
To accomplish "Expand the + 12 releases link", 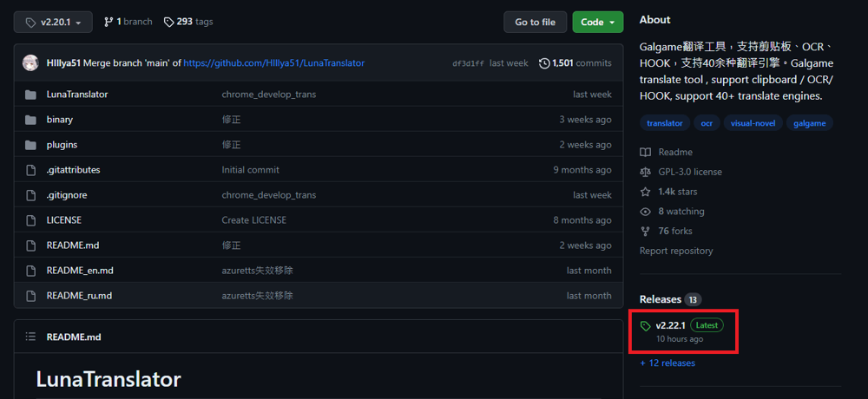I will click(x=667, y=363).
